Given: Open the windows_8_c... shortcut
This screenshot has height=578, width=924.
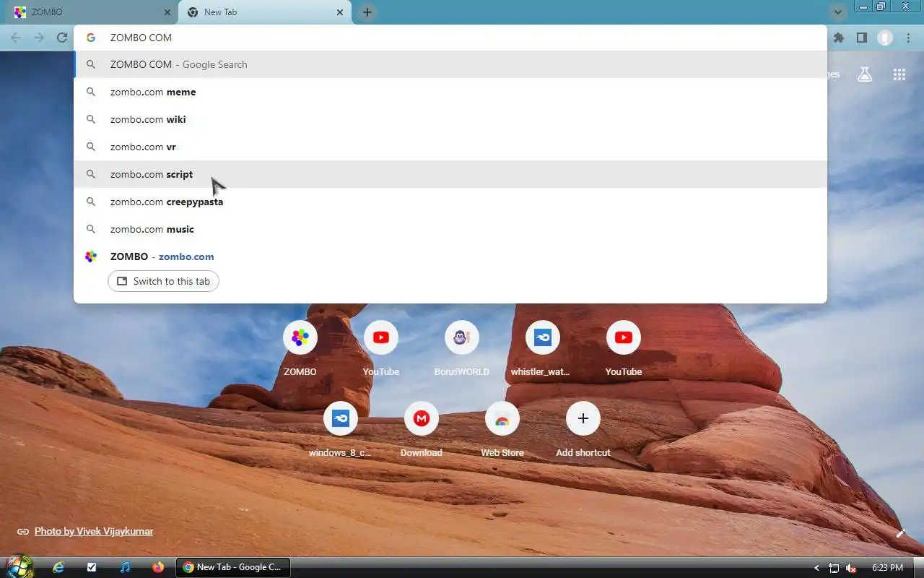Looking at the screenshot, I should [x=341, y=430].
